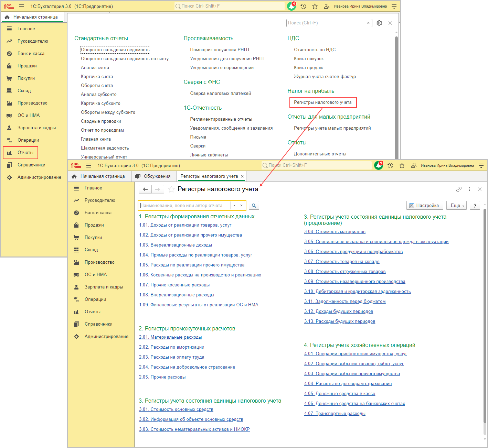The width and height of the screenshot is (488, 448).
Task: Copy link to this page icon
Action: coord(459,189)
